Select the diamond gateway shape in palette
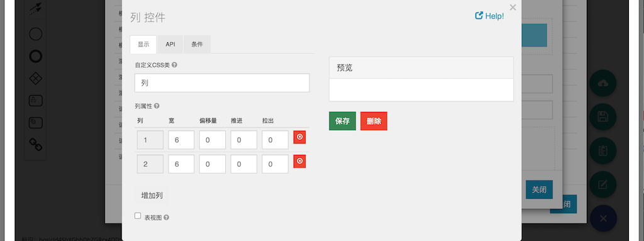Screen dimensions: 644x241 click(x=36, y=79)
